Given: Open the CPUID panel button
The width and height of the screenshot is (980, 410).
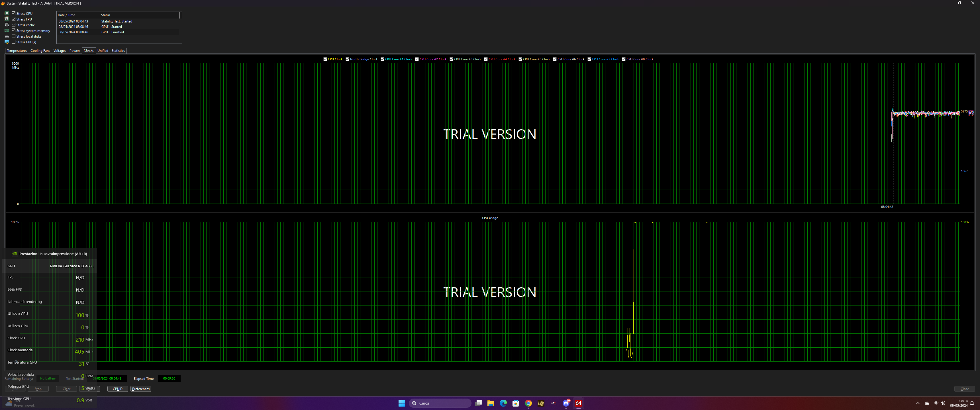Looking at the screenshot, I should (118, 389).
